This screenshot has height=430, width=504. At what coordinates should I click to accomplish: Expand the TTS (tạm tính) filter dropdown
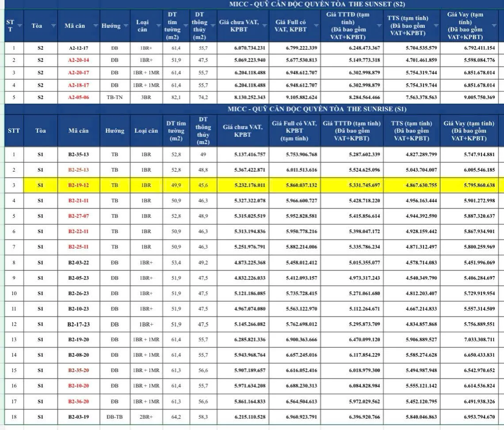436,26
